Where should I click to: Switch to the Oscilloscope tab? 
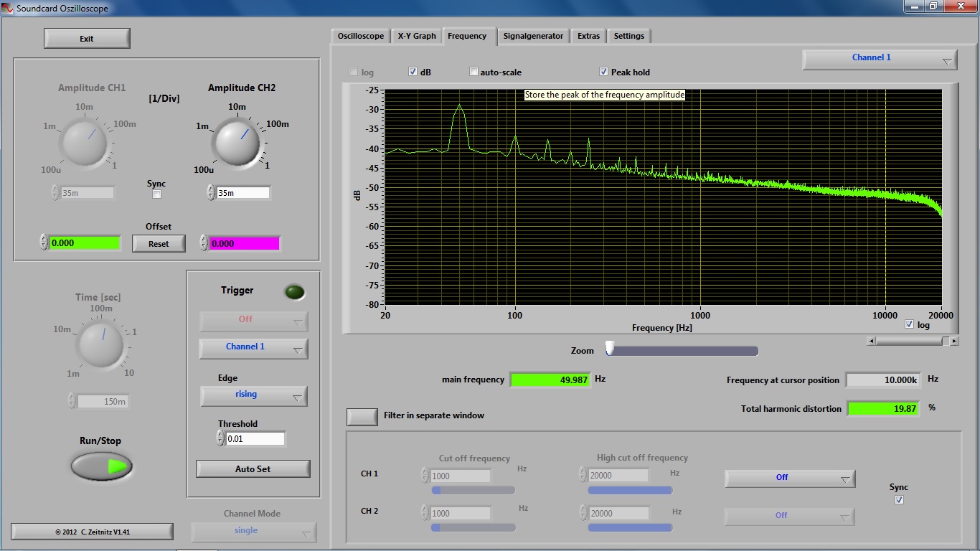(361, 36)
